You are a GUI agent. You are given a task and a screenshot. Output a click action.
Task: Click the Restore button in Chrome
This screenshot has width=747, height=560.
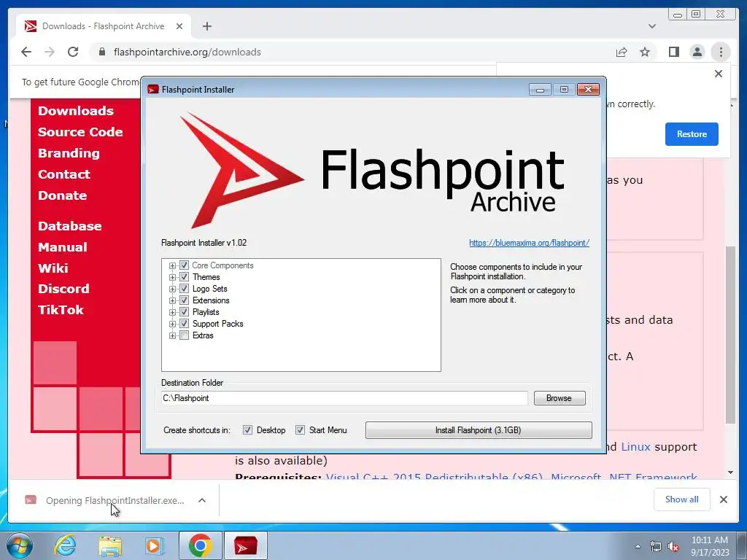[692, 134]
